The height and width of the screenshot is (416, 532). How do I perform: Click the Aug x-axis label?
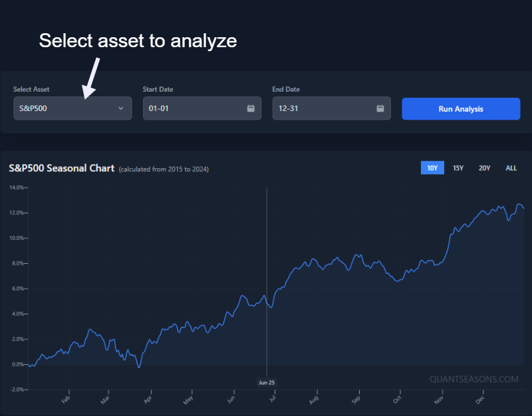point(314,400)
